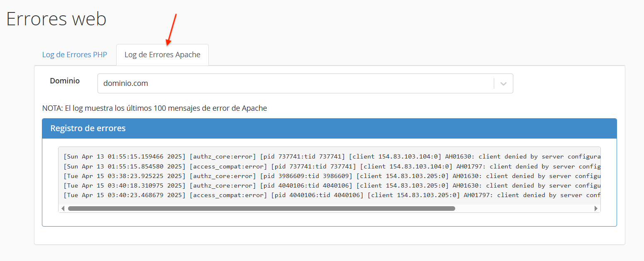Click the horizontal scrollbar thumb in log

tap(261, 209)
